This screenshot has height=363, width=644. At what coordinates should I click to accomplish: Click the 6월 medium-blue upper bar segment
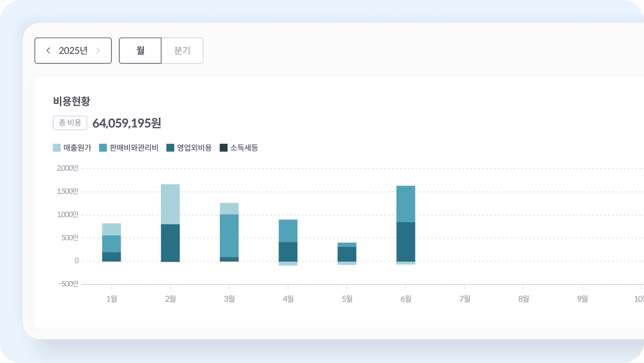[406, 204]
